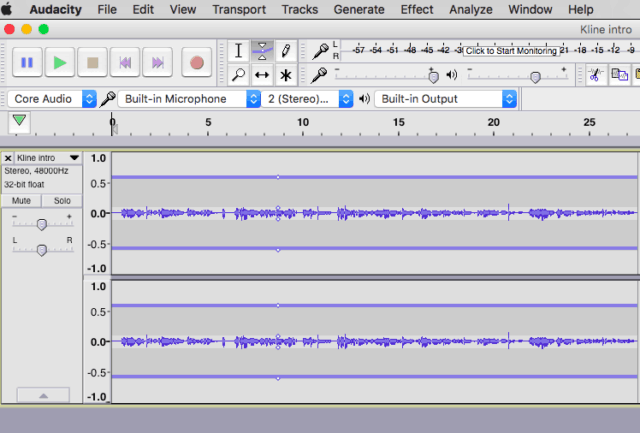Open the Effect menu

[417, 9]
